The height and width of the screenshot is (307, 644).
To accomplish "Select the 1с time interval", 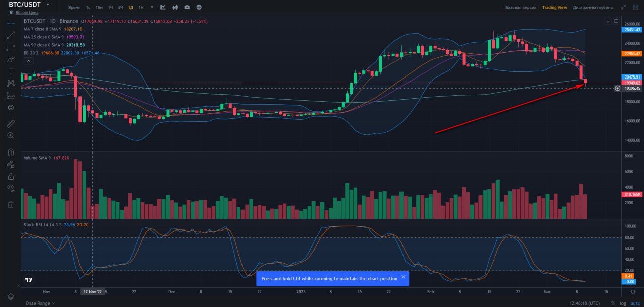I will coord(88,8).
